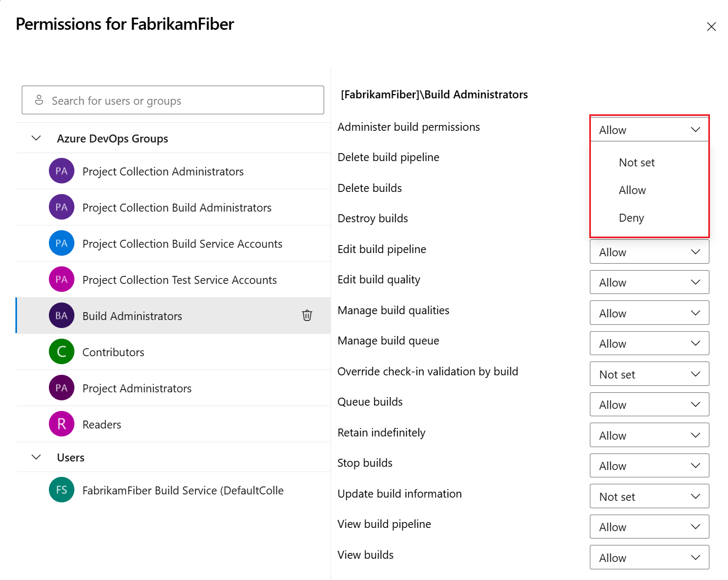Click the Search for users or groups field
Image resolution: width=728 pixels, height=580 pixels.
coord(173,100)
